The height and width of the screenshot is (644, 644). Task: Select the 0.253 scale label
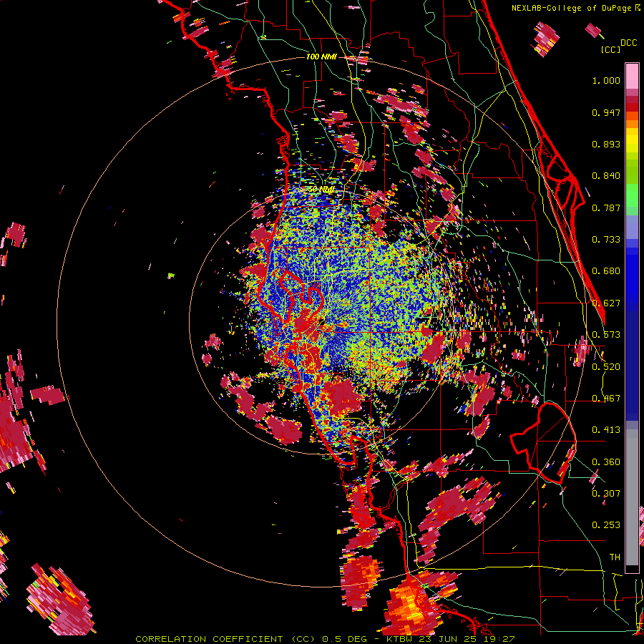pos(606,525)
